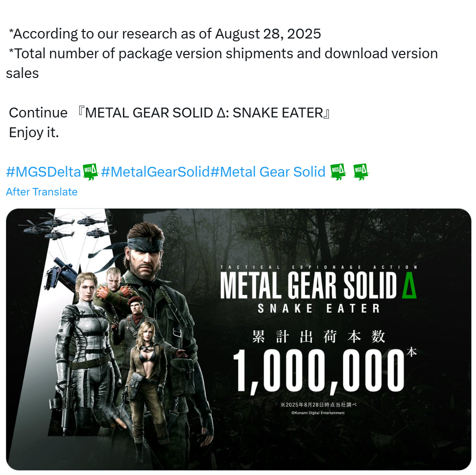Open the #MGSDelta hashtag
This screenshot has height=475, width=476.
pyautogui.click(x=43, y=172)
